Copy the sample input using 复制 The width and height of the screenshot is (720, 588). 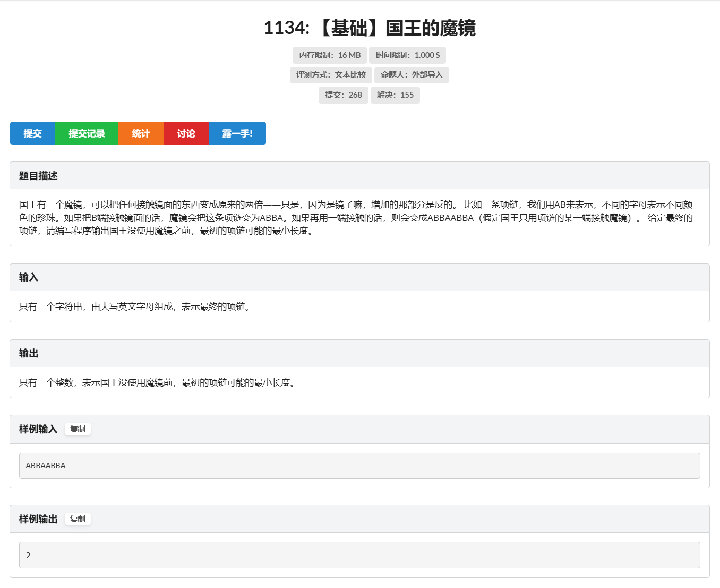coord(78,429)
